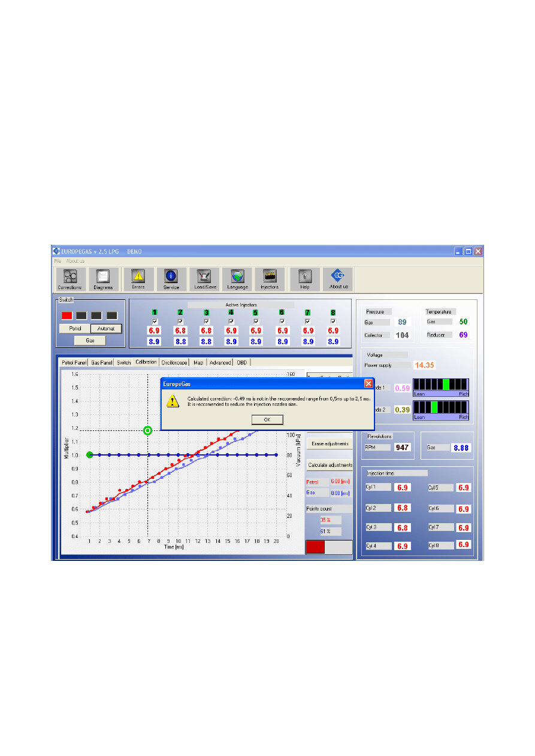This screenshot has height=756, width=535.
Task: Click the red switch indicator square
Action: pos(67,315)
